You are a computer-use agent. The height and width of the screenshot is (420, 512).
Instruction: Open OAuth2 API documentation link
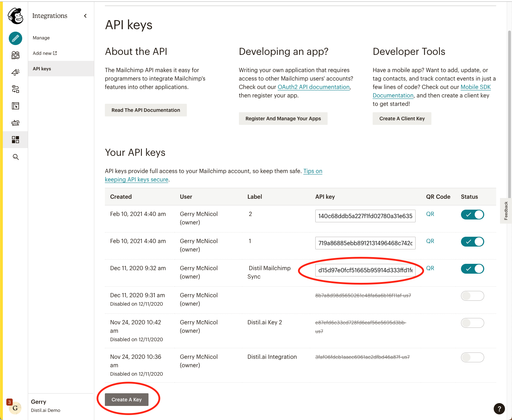click(x=314, y=87)
